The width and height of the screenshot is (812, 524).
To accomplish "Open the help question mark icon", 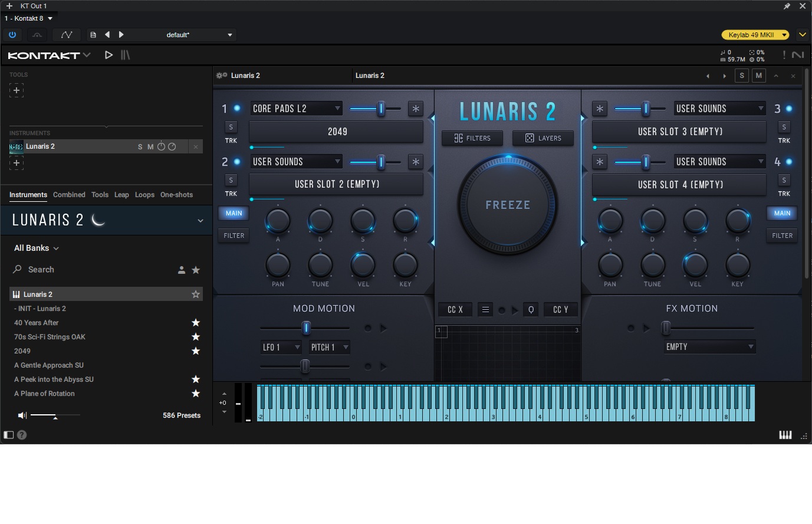I will (22, 435).
